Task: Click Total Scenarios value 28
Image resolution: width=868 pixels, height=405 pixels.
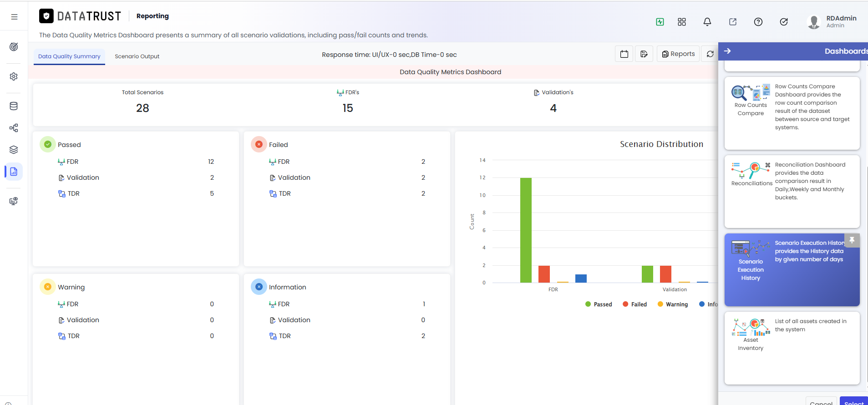Action: pos(142,108)
